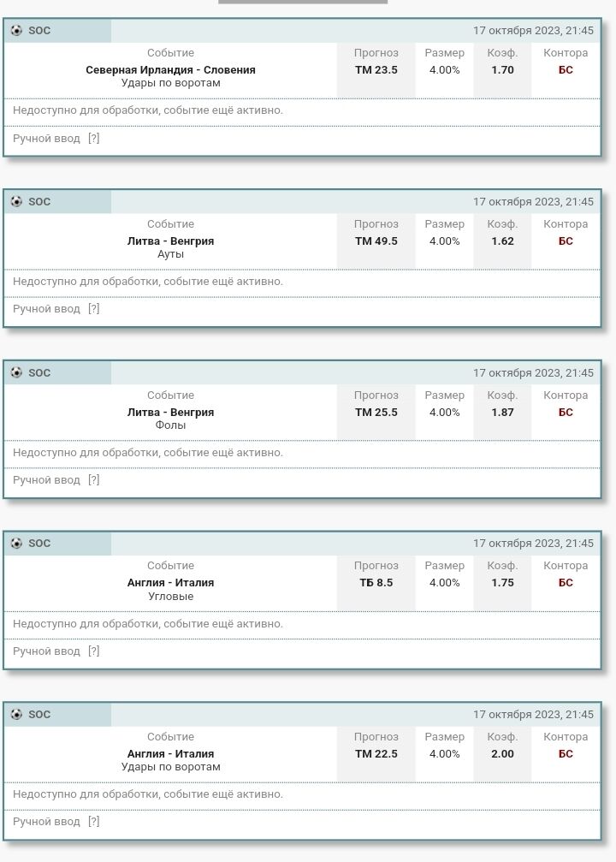Open [?] help on the ТМ 22.5 card
Viewport: 616px width, 862px height.
click(94, 822)
